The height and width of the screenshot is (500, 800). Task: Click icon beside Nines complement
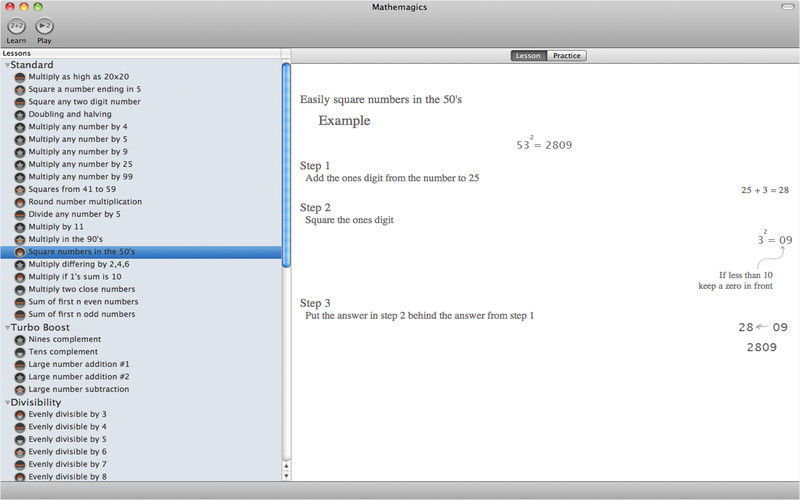click(x=20, y=340)
